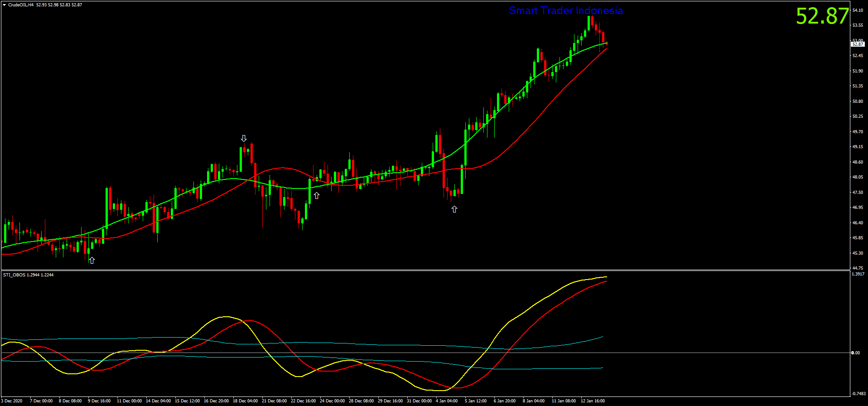The image size is (868, 406).
Task: Click the 21 Dec 08:00 time label
Action: point(274,401)
